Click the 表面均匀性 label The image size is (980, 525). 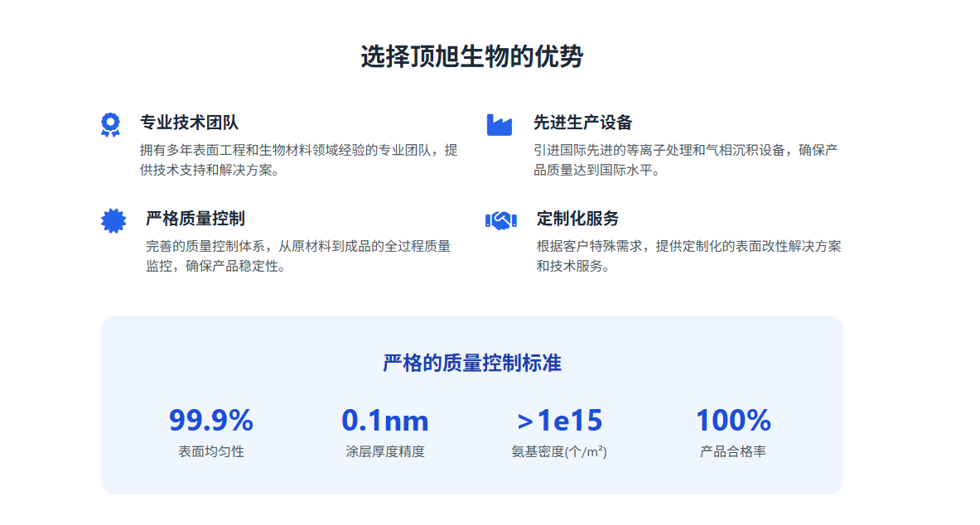[x=210, y=452]
